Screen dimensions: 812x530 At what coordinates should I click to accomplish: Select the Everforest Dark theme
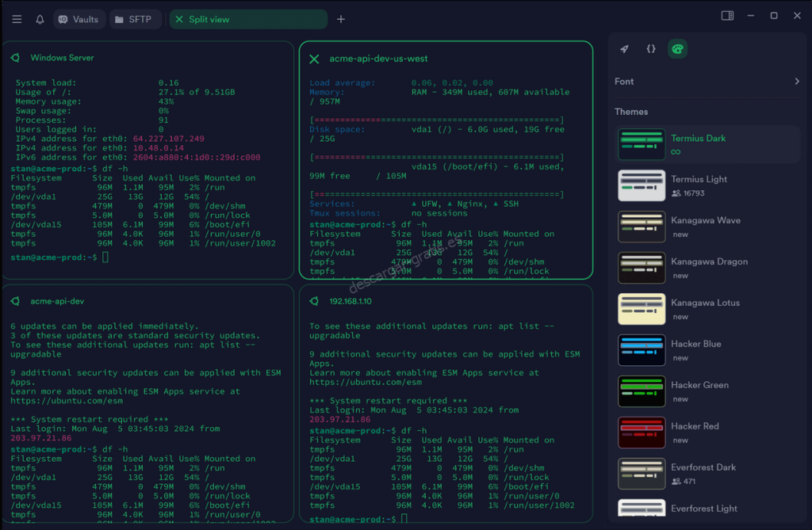(704, 473)
